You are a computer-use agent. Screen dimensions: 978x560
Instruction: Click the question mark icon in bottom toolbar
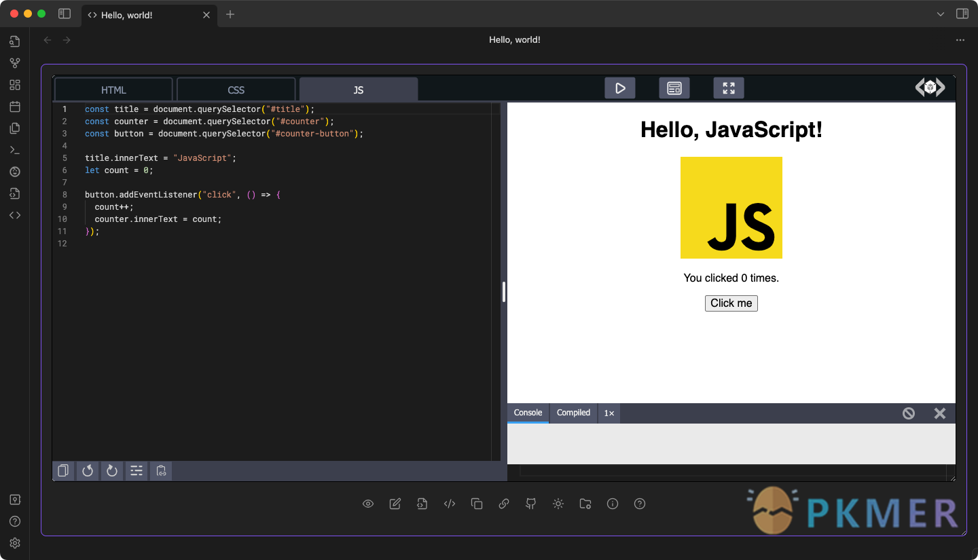pos(640,504)
